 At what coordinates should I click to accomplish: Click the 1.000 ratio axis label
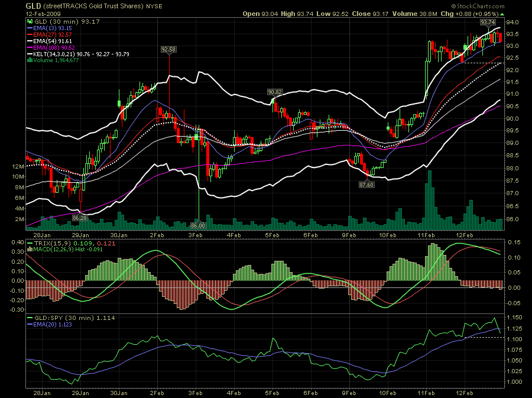[x=514, y=381]
